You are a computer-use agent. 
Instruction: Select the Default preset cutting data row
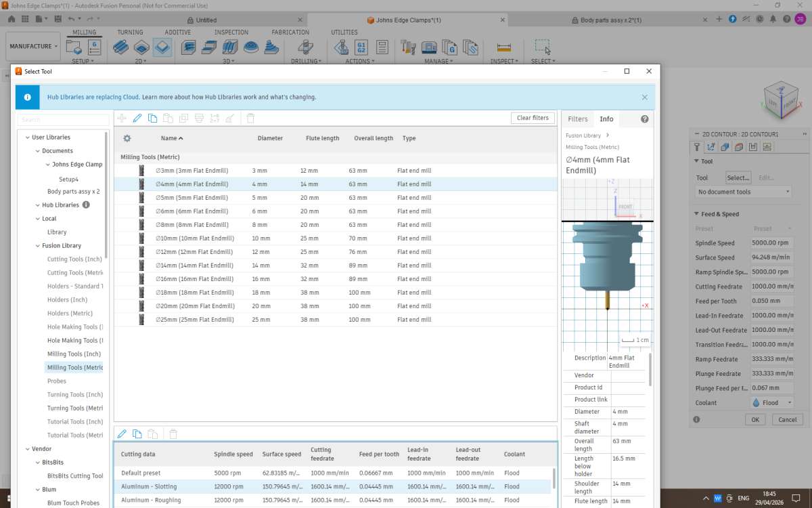pyautogui.click(x=333, y=473)
